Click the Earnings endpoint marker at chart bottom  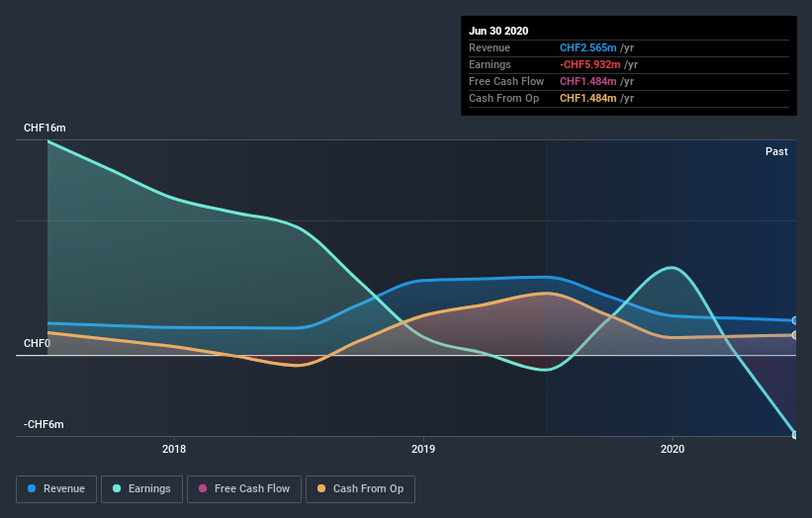pos(795,435)
